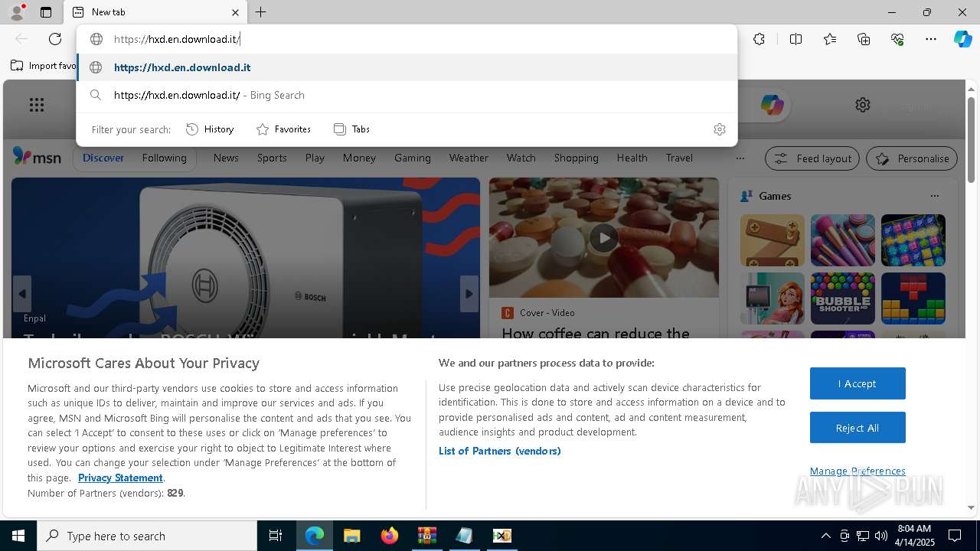Open the makeup brushes game tile
This screenshot has height=551, width=980.
843,240
